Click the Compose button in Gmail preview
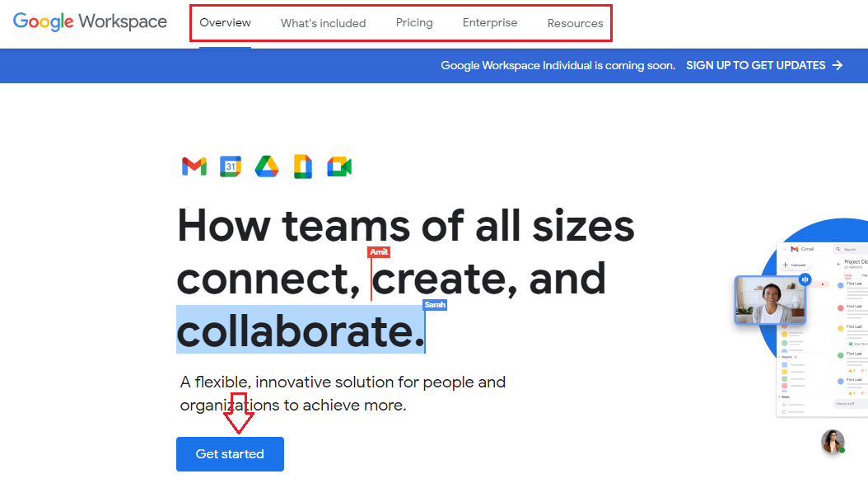The image size is (868, 502). pyautogui.click(x=794, y=265)
